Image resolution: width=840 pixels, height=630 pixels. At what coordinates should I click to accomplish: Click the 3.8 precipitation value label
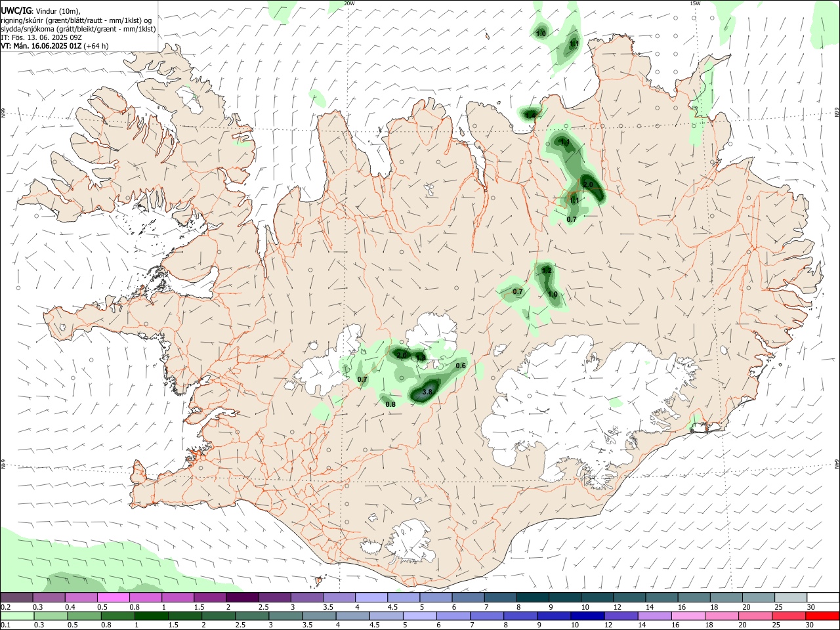point(427,392)
